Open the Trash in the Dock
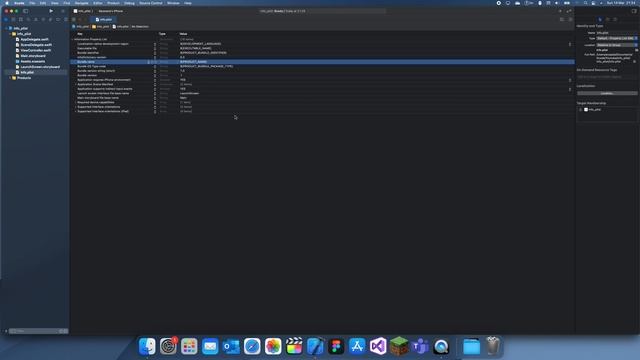The width and height of the screenshot is (640, 360). click(493, 346)
